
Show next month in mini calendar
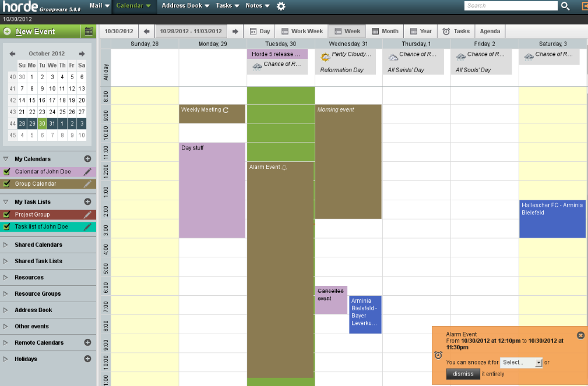(x=82, y=54)
